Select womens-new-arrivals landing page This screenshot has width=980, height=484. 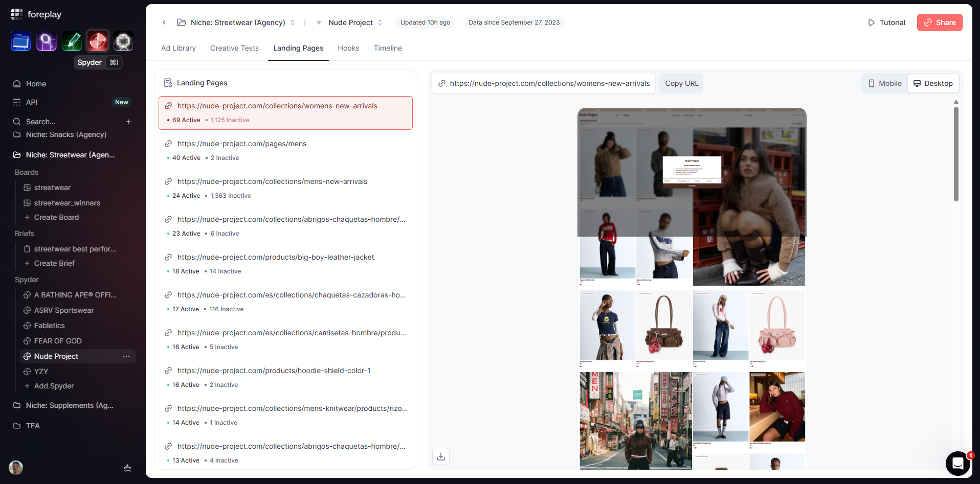(x=285, y=113)
